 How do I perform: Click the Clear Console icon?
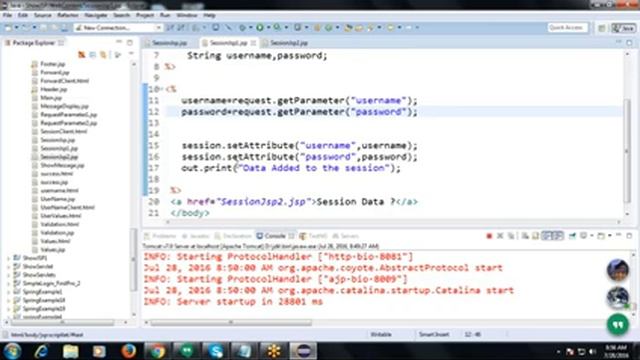click(x=525, y=236)
